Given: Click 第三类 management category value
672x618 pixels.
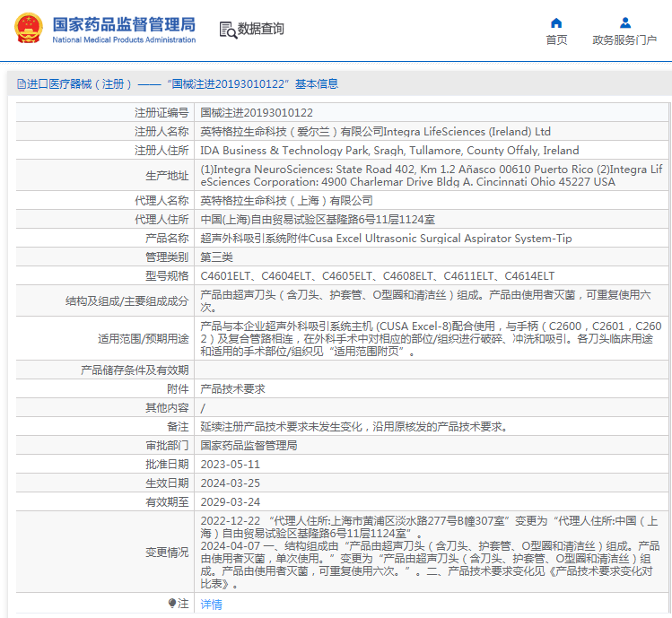Looking at the screenshot, I should 216,257.
